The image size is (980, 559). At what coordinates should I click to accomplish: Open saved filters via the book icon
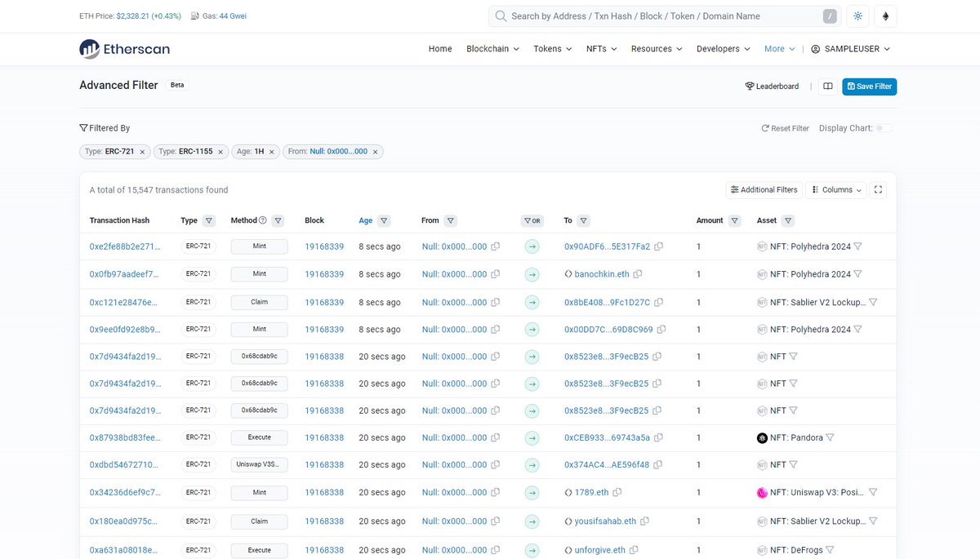click(827, 86)
